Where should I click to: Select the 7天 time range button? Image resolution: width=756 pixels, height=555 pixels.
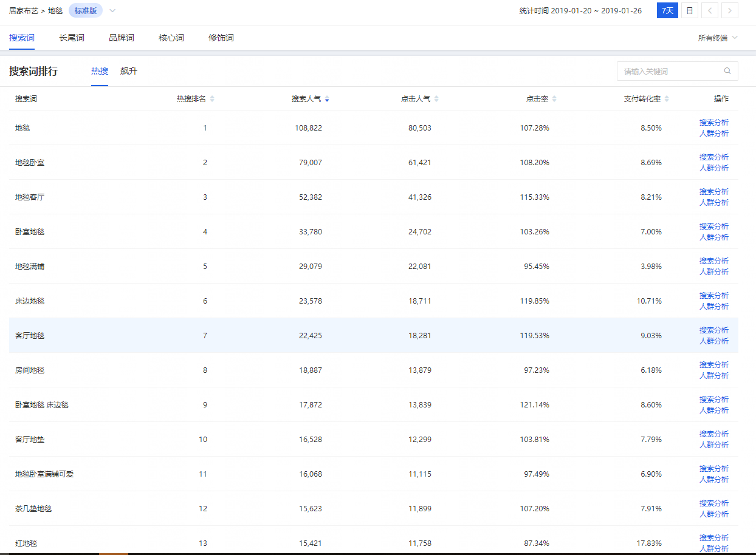coord(667,10)
